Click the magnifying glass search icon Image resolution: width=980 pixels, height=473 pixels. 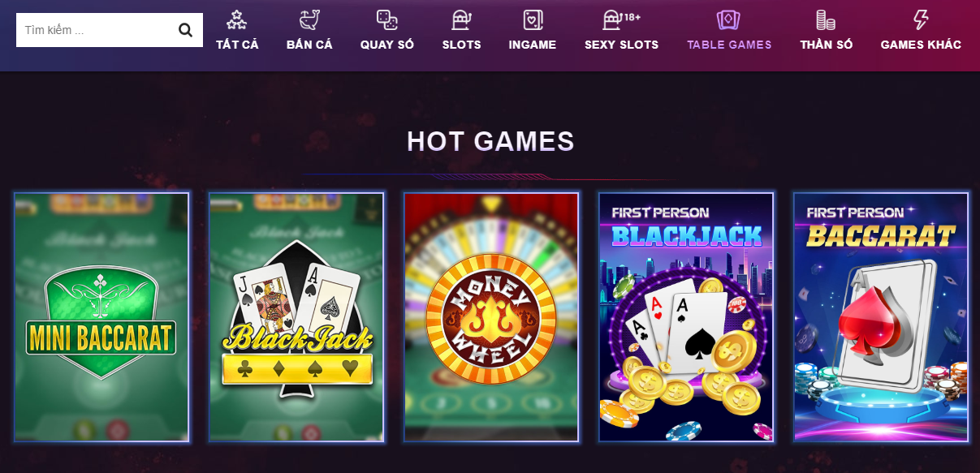[185, 30]
